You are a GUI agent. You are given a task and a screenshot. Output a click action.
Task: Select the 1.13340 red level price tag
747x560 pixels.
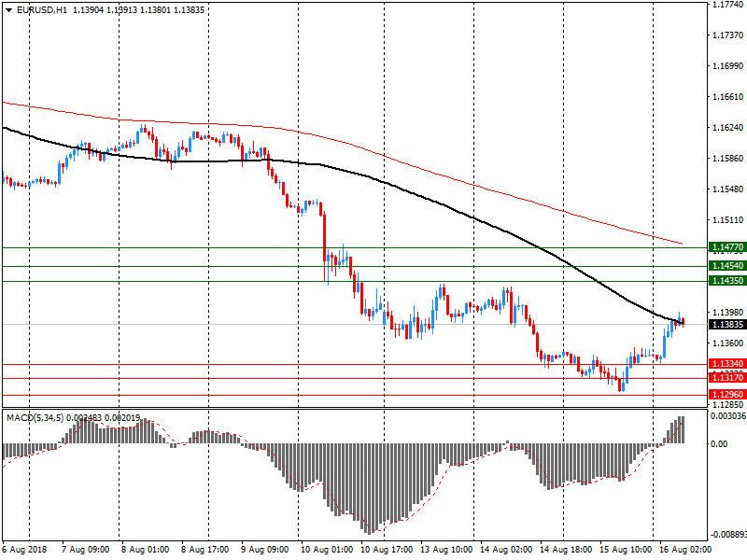pos(727,364)
